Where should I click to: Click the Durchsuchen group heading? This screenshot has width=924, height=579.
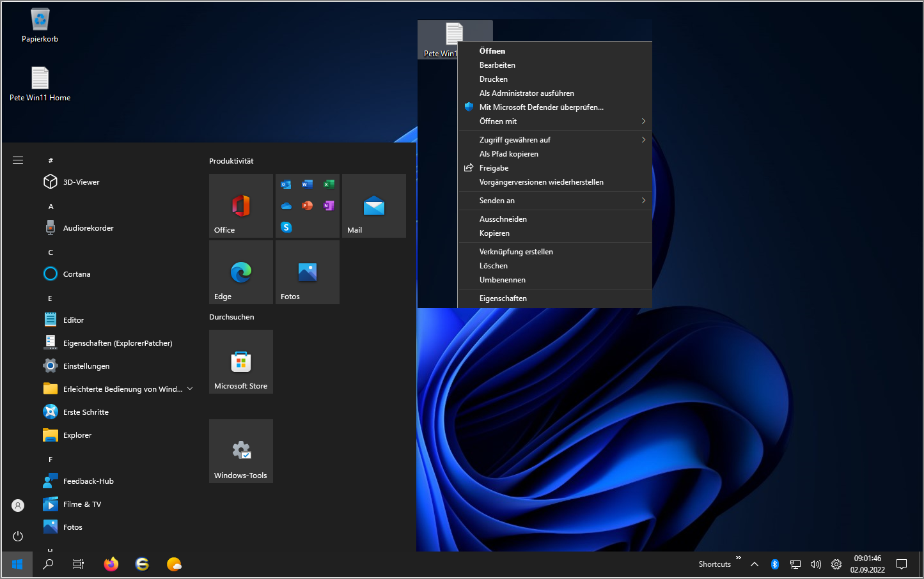[x=231, y=317]
